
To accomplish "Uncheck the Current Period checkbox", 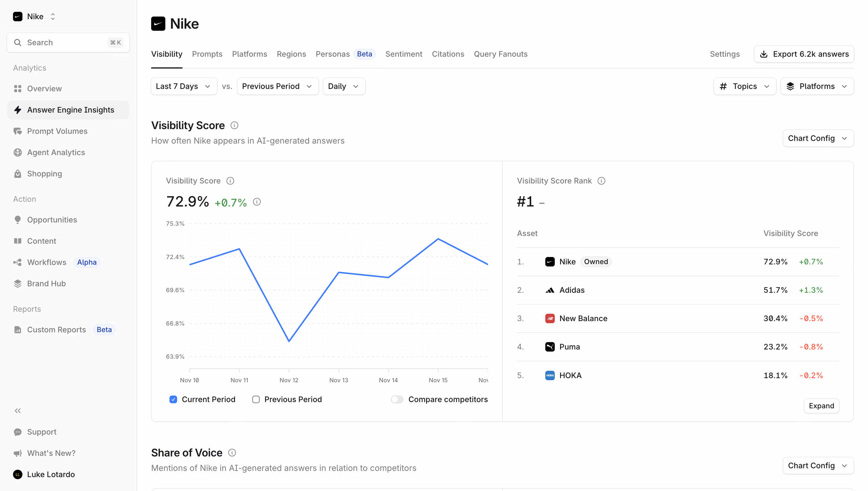I will coord(173,400).
